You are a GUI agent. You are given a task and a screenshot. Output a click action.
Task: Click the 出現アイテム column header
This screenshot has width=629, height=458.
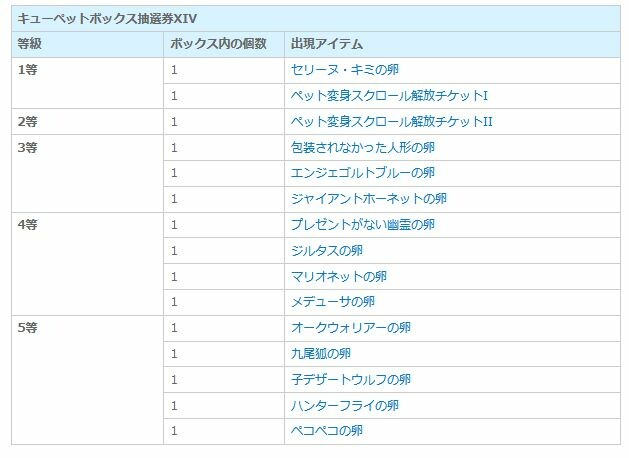click(326, 44)
